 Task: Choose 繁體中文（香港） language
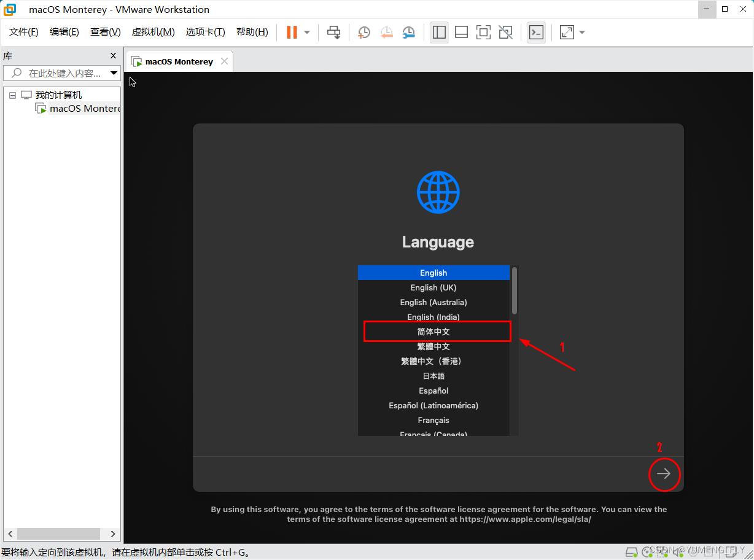433,361
